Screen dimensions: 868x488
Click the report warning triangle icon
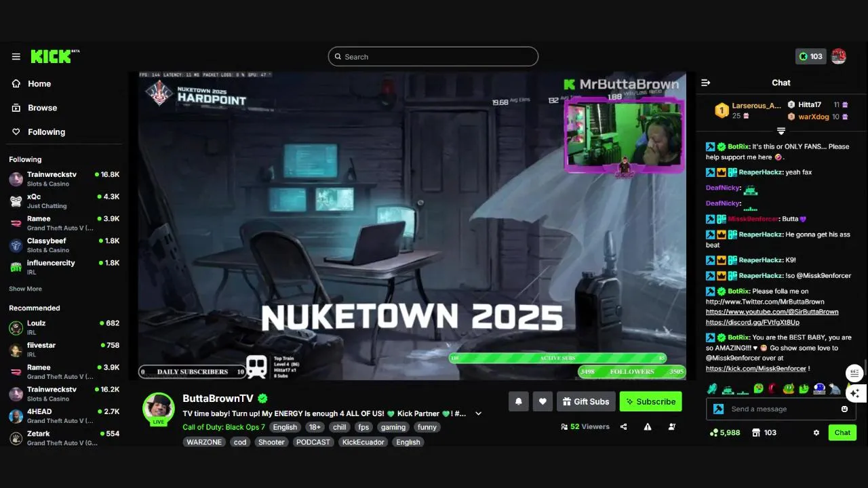pos(648,427)
